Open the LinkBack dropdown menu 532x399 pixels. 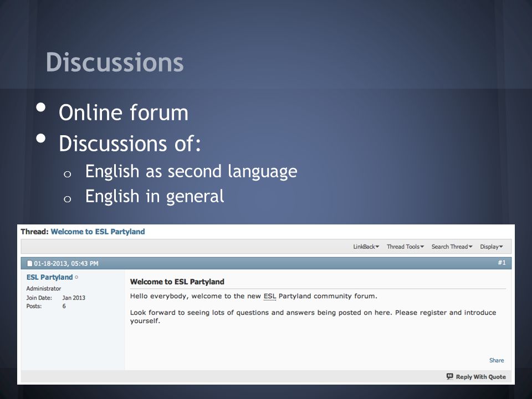(x=366, y=247)
